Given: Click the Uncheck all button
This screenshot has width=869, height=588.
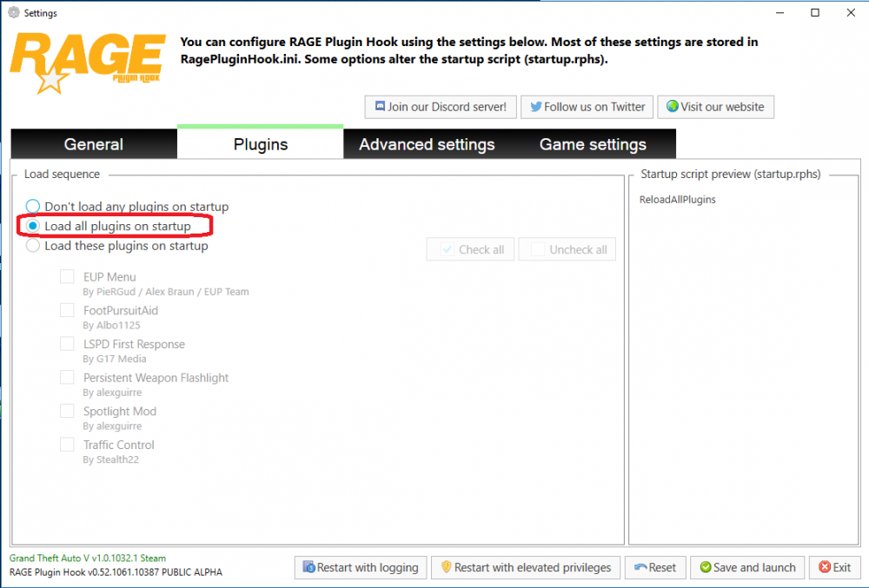Looking at the screenshot, I should tap(567, 249).
